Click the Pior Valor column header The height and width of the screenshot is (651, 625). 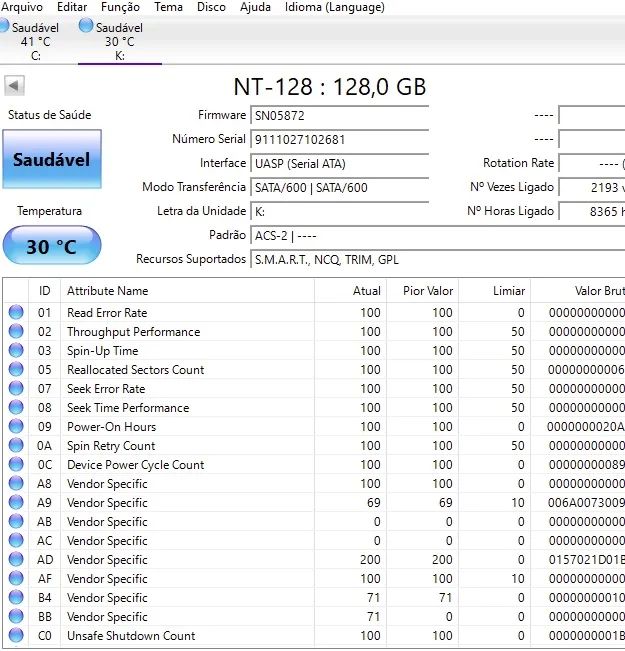coord(422,291)
